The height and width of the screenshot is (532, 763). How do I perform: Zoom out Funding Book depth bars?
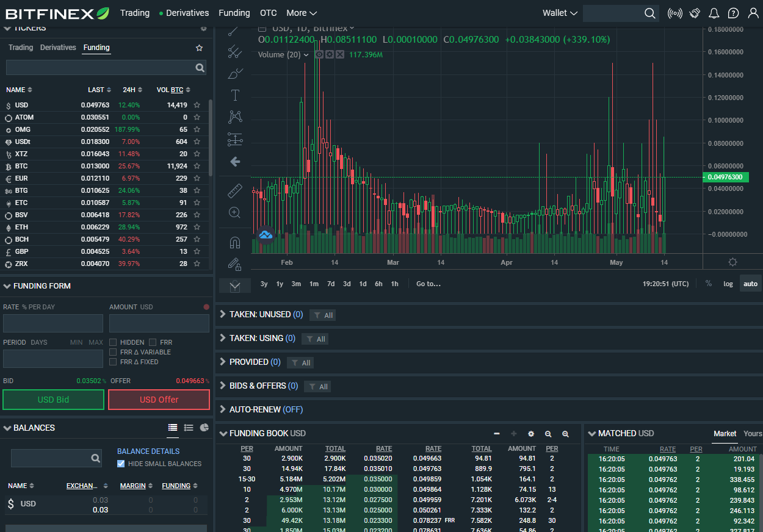tap(548, 434)
